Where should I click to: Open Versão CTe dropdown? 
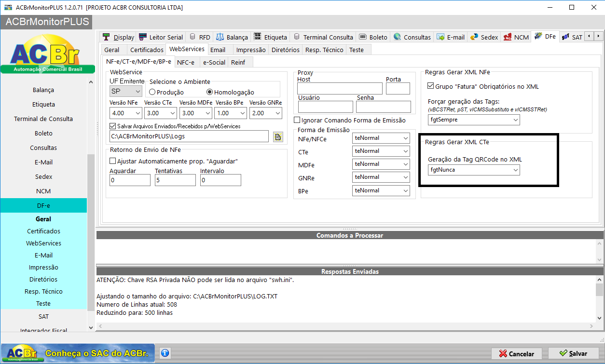tap(161, 113)
